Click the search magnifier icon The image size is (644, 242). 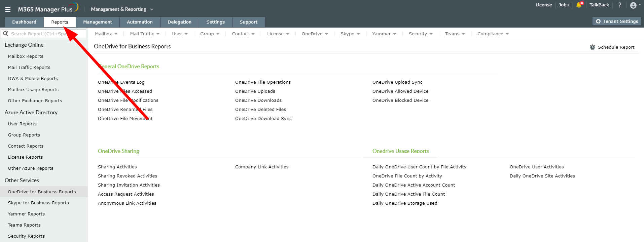[6, 34]
